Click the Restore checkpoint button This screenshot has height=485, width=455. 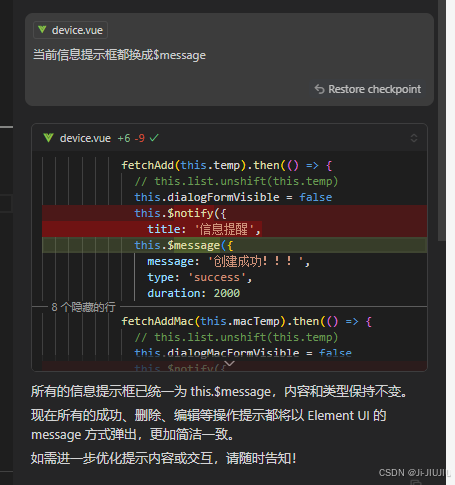[x=368, y=89]
